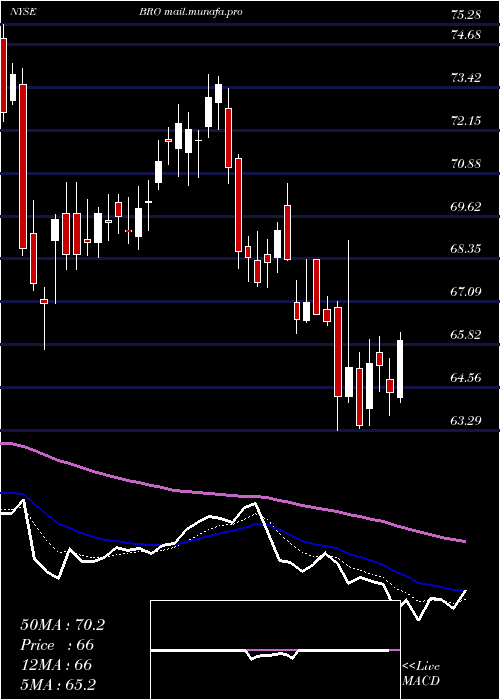
Task: Click the MACD histogram inset panel
Action: [x=275, y=650]
